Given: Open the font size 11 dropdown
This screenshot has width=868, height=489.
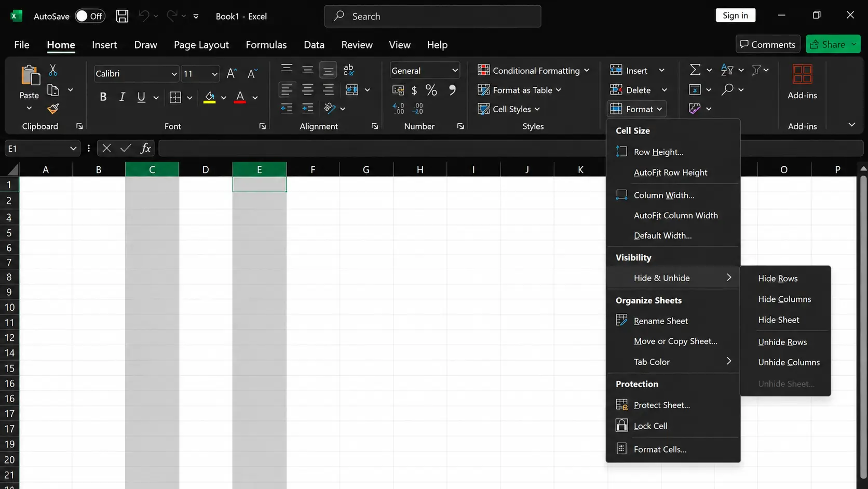Looking at the screenshot, I should click(214, 74).
